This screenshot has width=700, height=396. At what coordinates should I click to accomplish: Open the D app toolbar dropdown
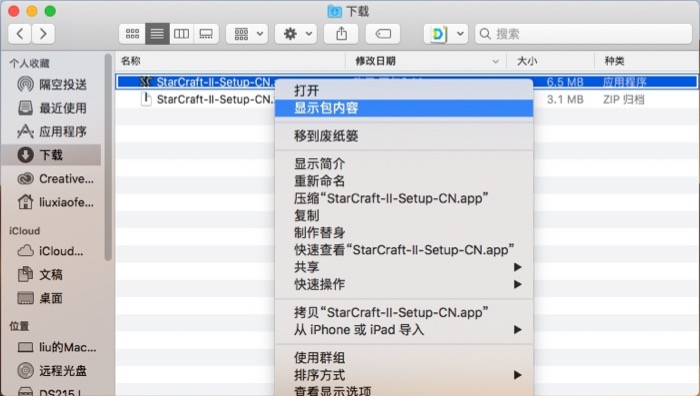[x=446, y=34]
